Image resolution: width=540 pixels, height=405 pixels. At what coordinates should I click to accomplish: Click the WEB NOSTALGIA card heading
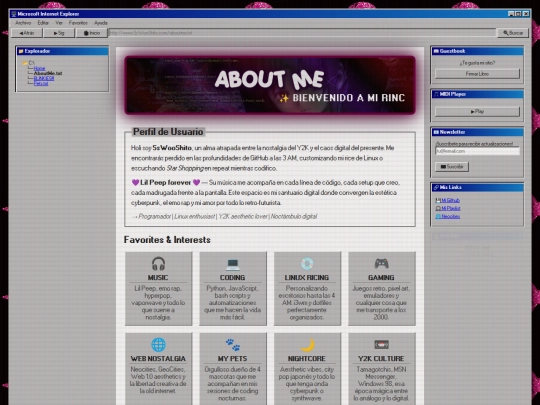pos(158,359)
